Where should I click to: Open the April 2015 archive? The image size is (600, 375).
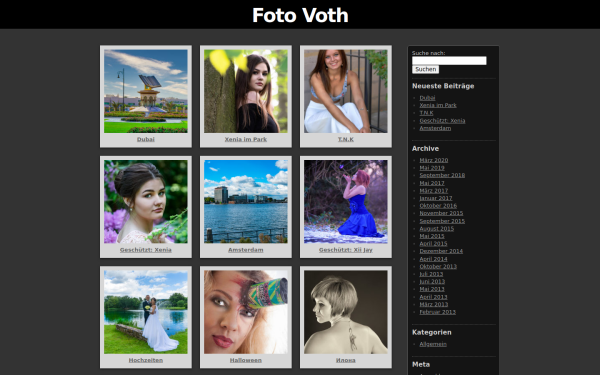(x=433, y=243)
